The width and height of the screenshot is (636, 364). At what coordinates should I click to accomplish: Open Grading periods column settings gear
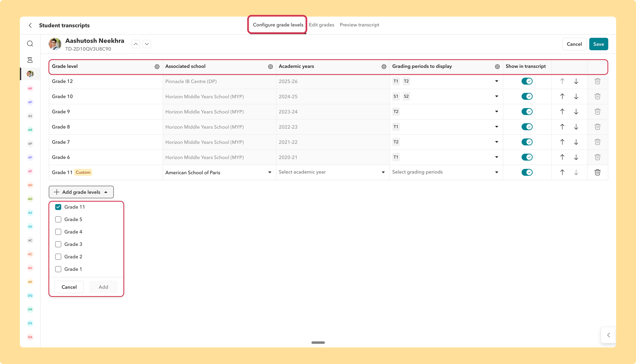pyautogui.click(x=497, y=66)
